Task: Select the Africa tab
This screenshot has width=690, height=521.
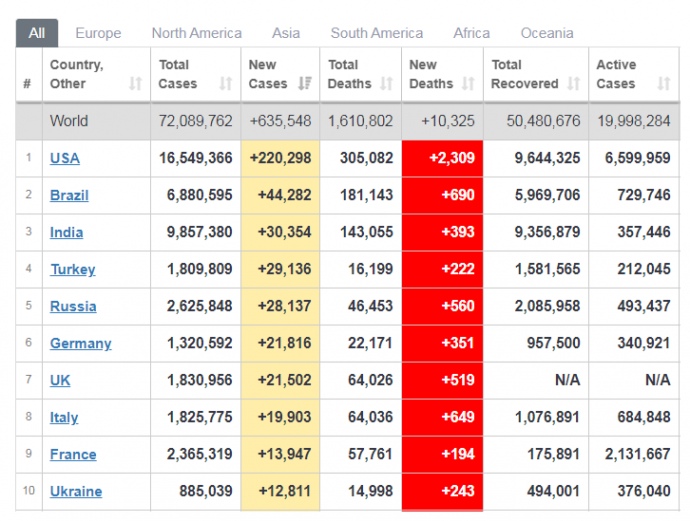Action: [471, 33]
